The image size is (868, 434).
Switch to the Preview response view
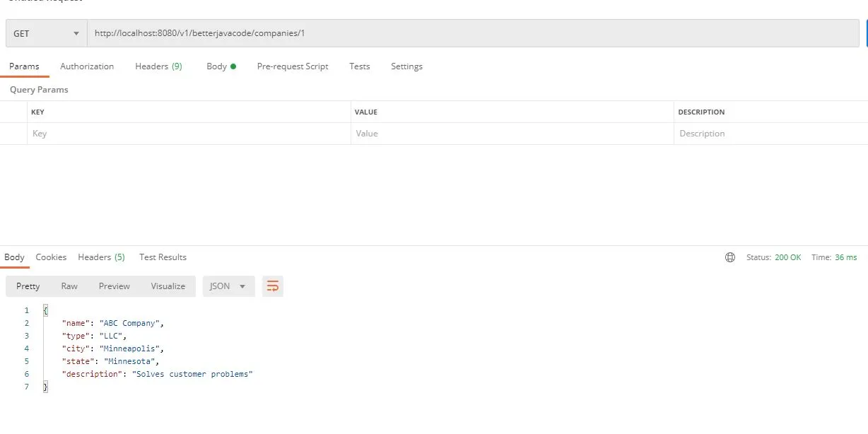[114, 286]
